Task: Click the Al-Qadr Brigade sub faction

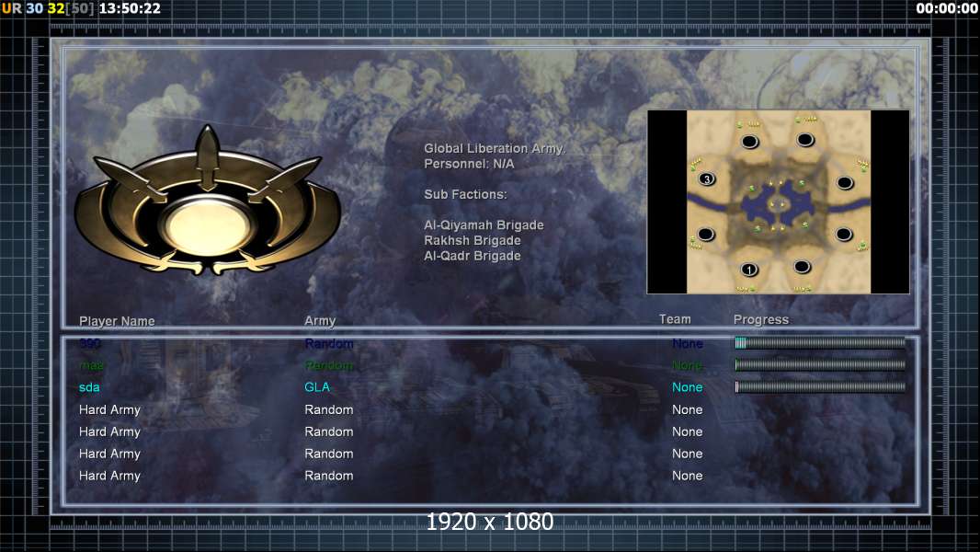Action: [x=472, y=256]
